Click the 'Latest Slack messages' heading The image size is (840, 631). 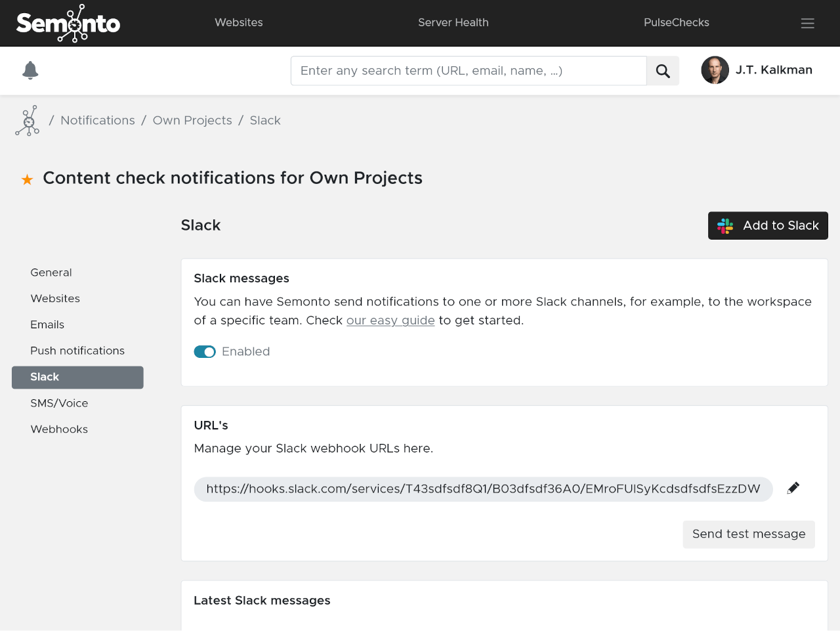(x=262, y=601)
